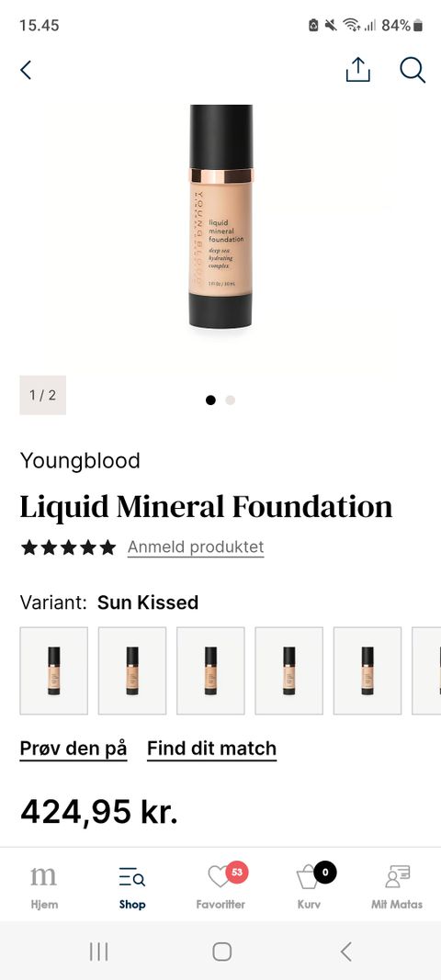Open Favoritter heart icon with 53 badge

tap(220, 886)
